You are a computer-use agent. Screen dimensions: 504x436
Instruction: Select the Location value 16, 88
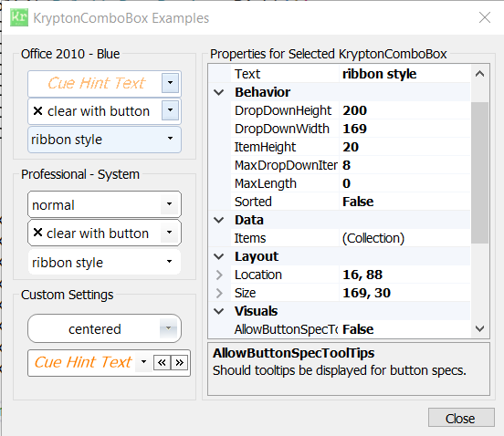(x=405, y=275)
